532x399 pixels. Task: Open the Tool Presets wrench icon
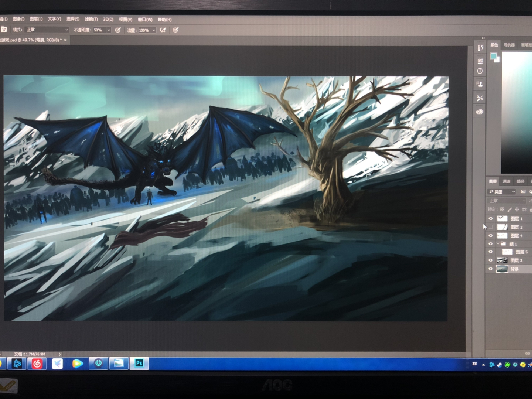click(x=480, y=98)
